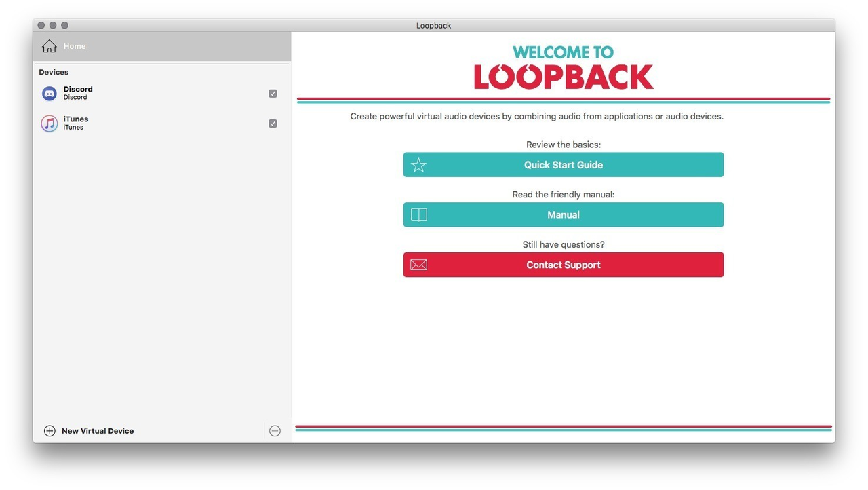Disable the iTunes device checkbox
The width and height of the screenshot is (868, 490).
coord(273,124)
